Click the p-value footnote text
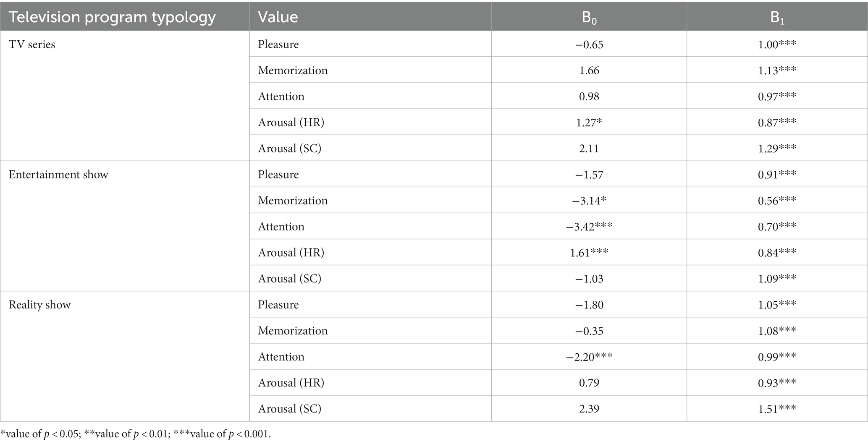 pyautogui.click(x=136, y=434)
